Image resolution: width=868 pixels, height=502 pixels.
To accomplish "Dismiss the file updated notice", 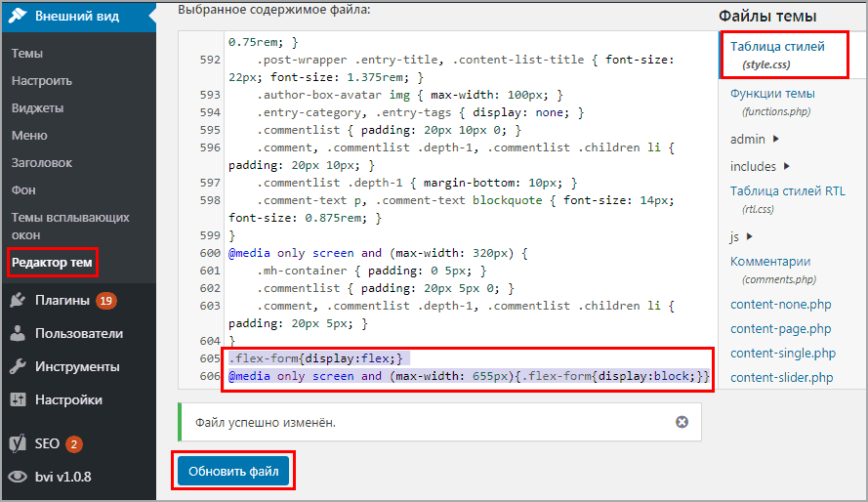I will click(682, 422).
